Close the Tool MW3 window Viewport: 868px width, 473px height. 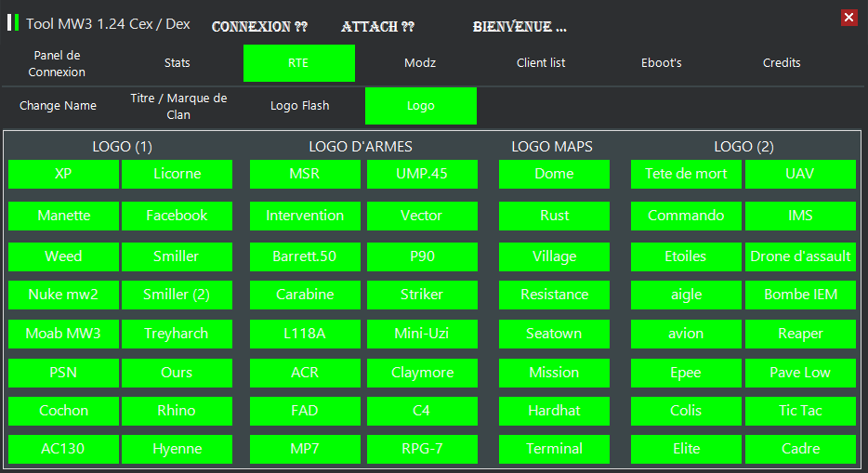[848, 18]
